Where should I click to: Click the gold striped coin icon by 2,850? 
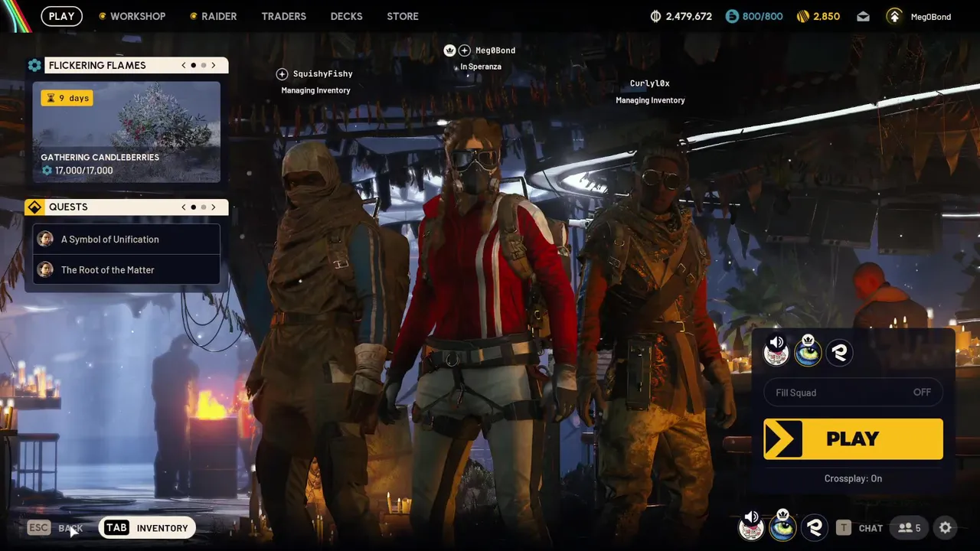803,16
